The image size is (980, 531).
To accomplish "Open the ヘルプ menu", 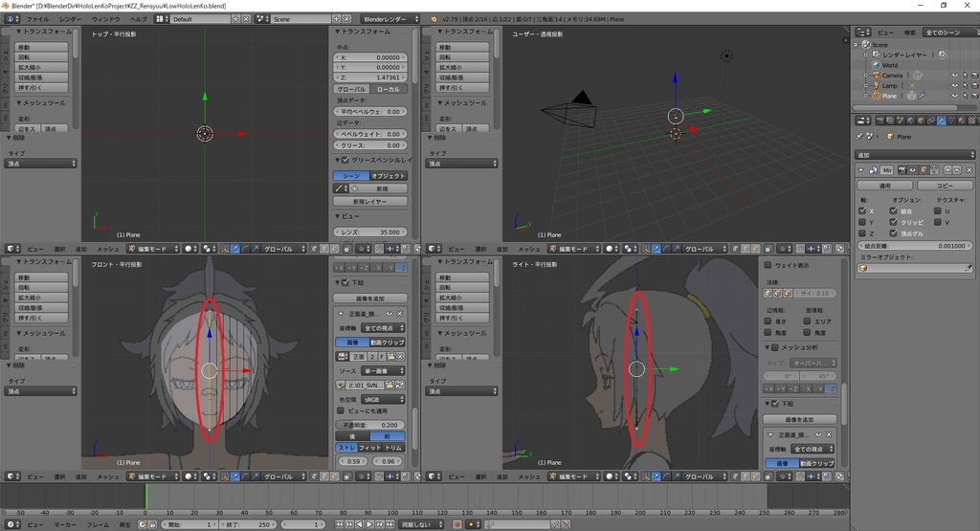I will [138, 19].
